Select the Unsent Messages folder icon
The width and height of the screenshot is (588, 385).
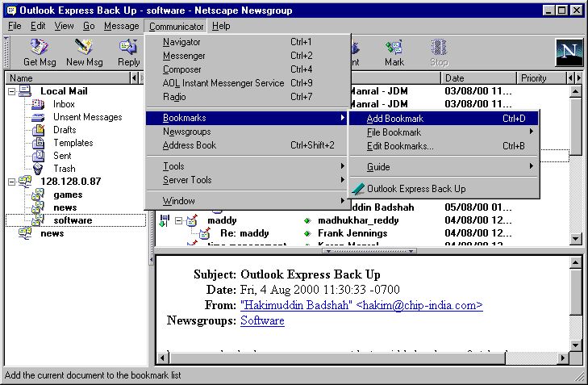(38, 117)
